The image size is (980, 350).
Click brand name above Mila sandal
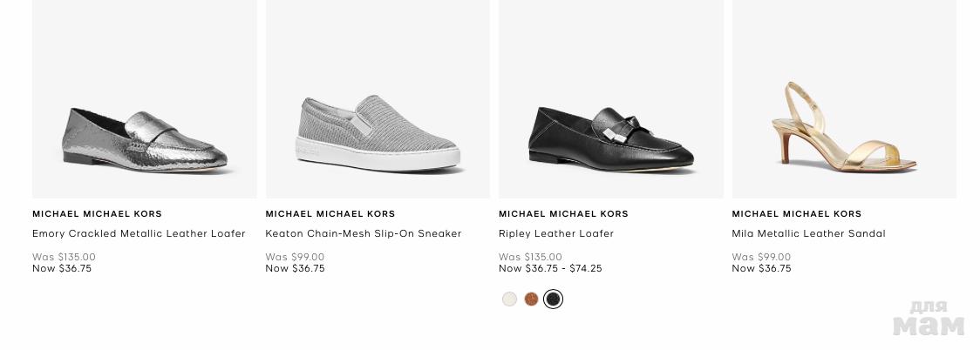click(x=797, y=213)
